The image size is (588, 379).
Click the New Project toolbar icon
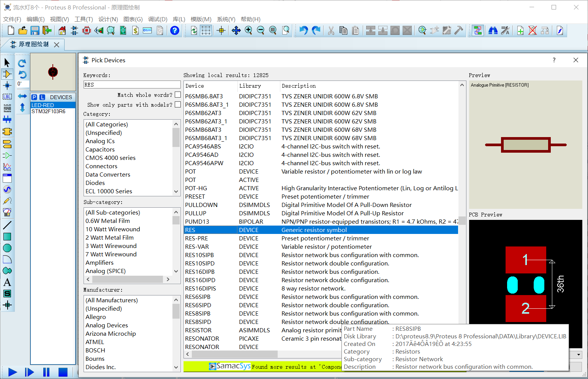(x=11, y=30)
